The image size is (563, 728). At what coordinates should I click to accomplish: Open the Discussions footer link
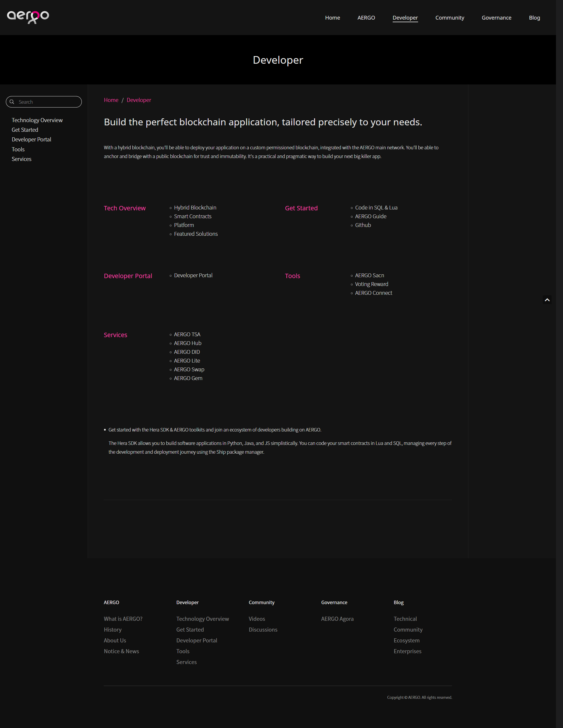pyautogui.click(x=263, y=630)
